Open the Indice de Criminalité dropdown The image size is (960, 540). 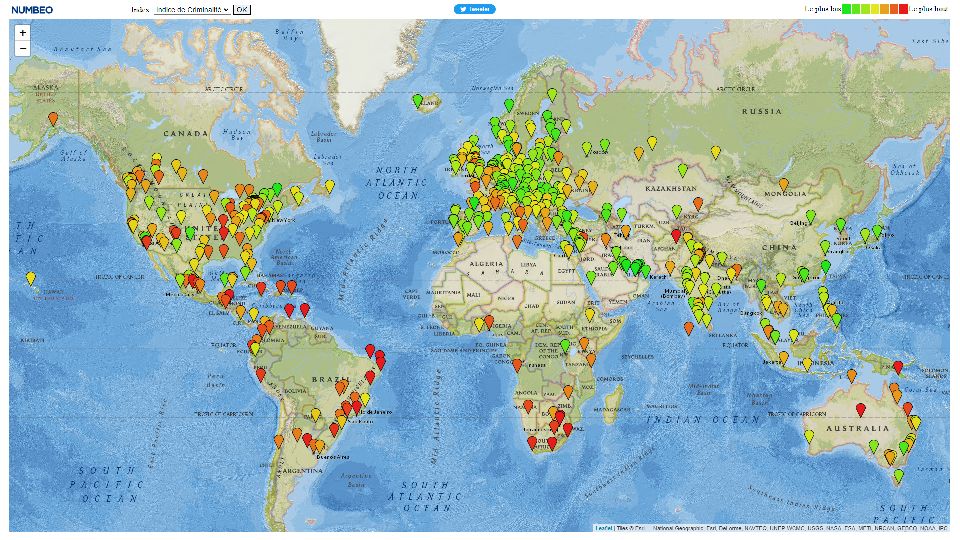pos(192,9)
